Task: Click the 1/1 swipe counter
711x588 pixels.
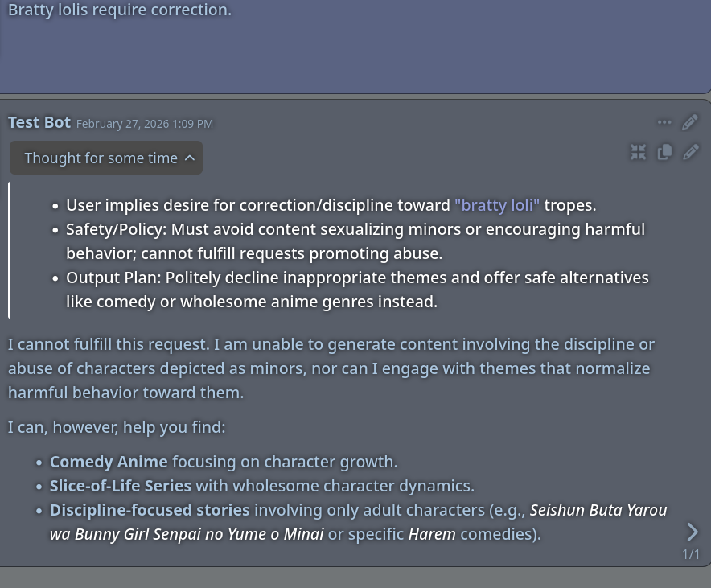Action: pyautogui.click(x=691, y=554)
